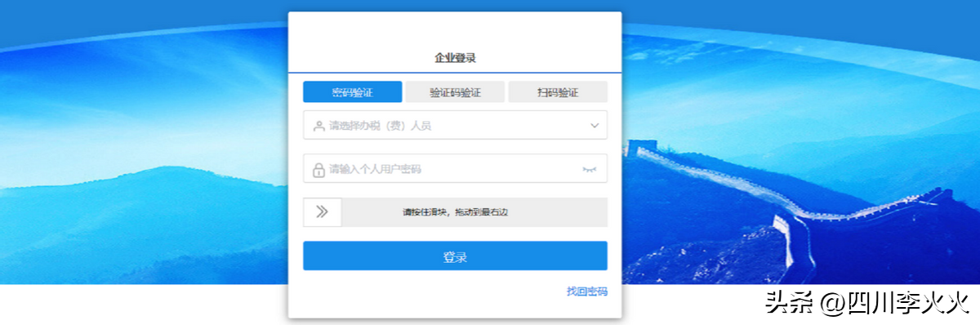Select the 扫码验证 tab
This screenshot has width=980, height=325.
click(x=558, y=92)
